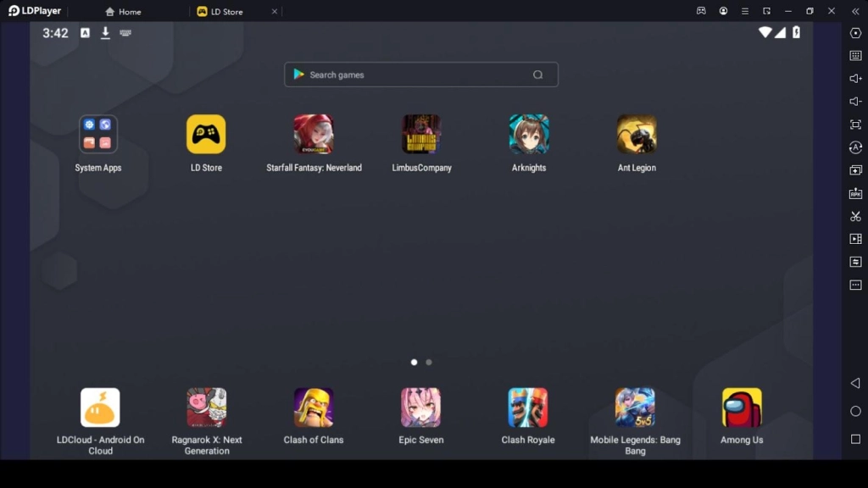Tap the Android back button
868x488 pixels.
tap(855, 383)
